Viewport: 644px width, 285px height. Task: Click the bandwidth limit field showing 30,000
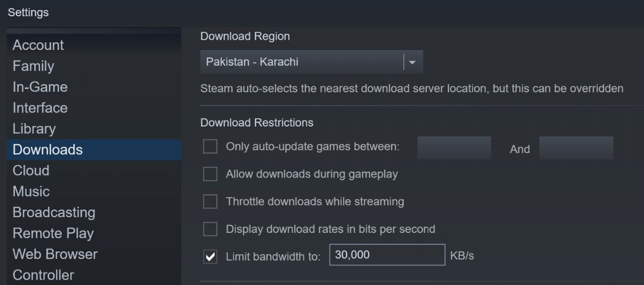tap(387, 255)
